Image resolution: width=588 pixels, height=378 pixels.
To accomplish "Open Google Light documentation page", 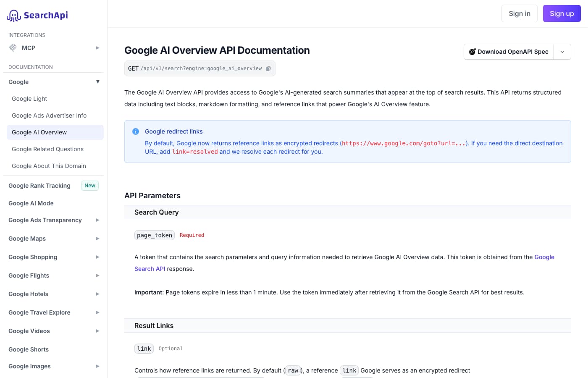I will point(29,99).
